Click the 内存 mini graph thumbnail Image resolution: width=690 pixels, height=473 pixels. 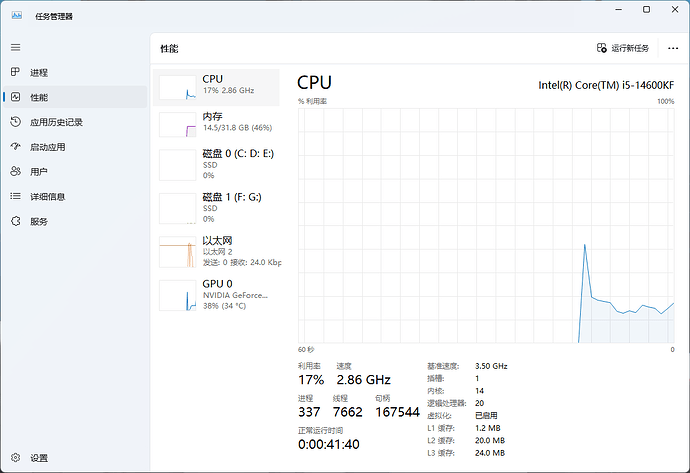pos(177,125)
